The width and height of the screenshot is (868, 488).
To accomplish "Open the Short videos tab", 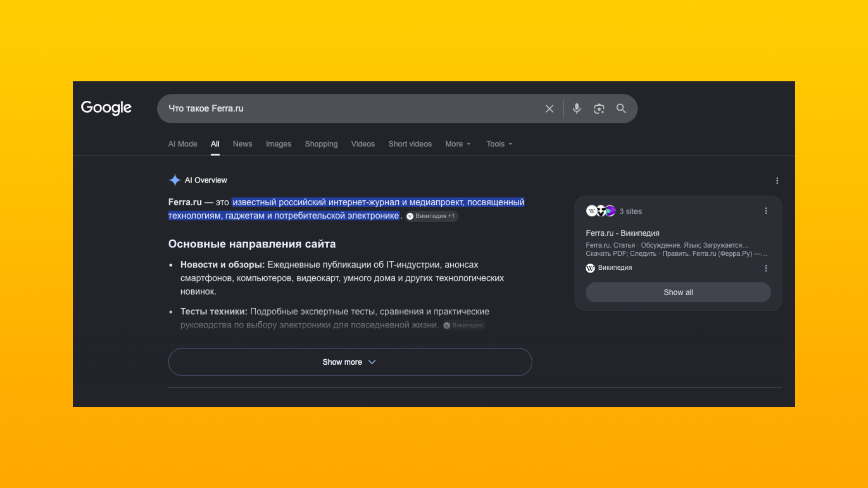I will pyautogui.click(x=410, y=144).
